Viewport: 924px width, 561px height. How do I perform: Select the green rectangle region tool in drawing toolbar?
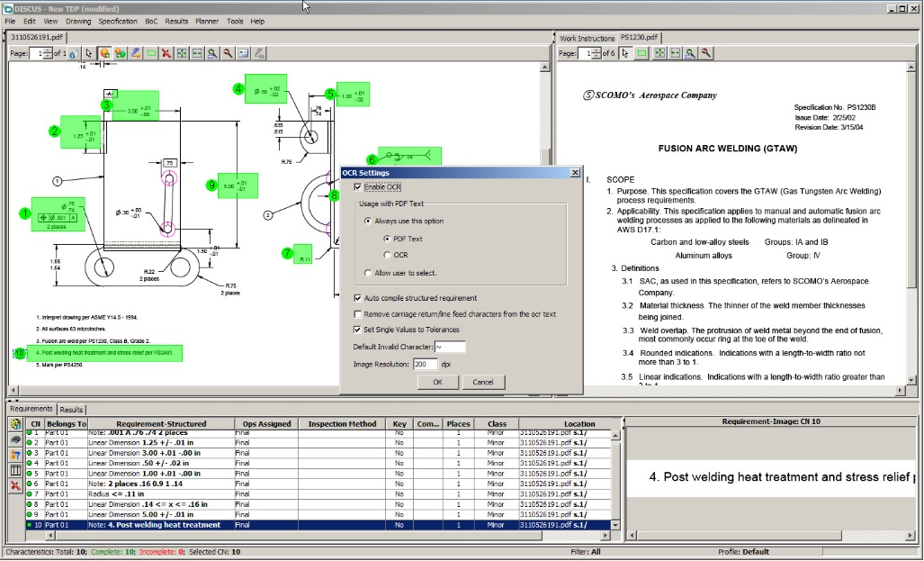click(151, 54)
